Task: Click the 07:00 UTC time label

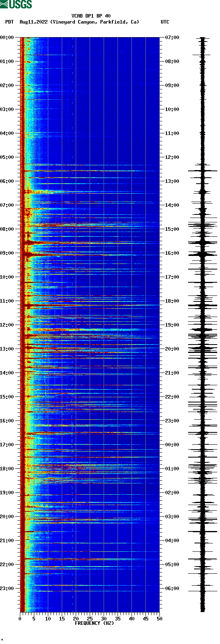Action: 172,38
